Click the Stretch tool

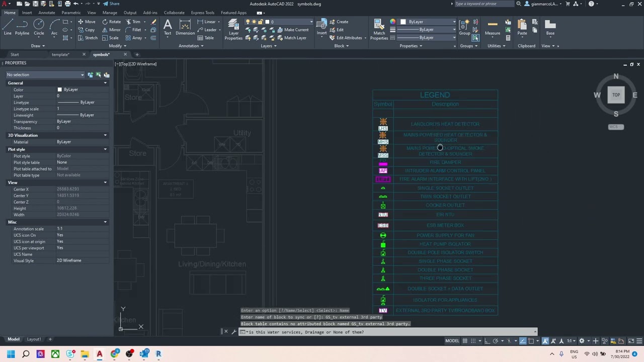pyautogui.click(x=87, y=38)
